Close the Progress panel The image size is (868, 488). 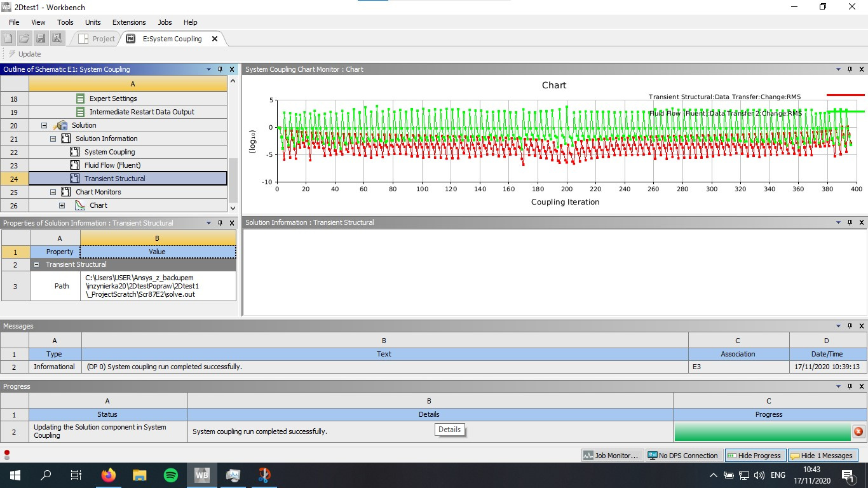[862, 386]
